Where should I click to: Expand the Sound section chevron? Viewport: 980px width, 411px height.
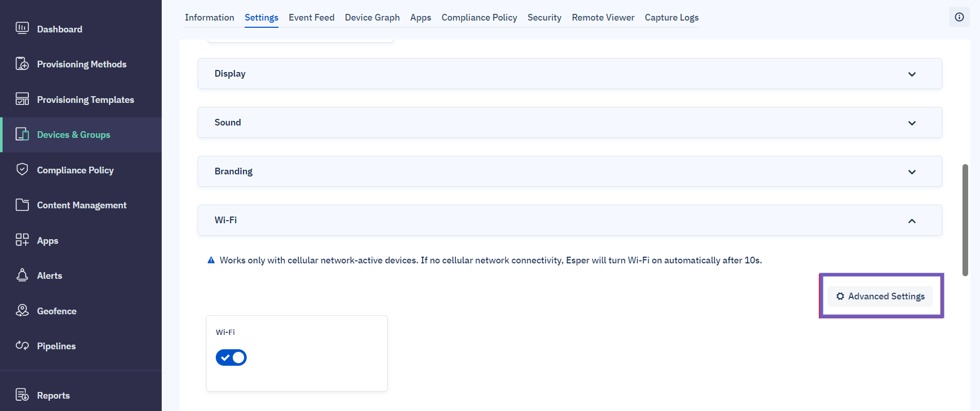pos(912,123)
